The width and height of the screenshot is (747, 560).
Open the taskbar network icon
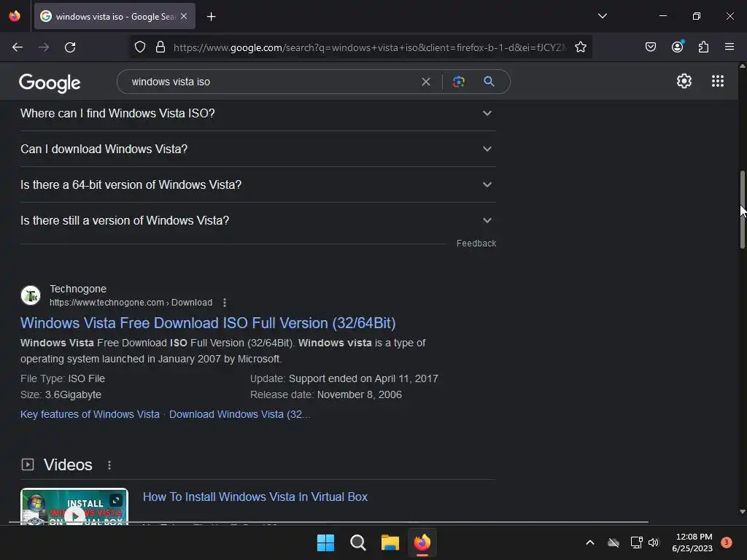pos(636,542)
